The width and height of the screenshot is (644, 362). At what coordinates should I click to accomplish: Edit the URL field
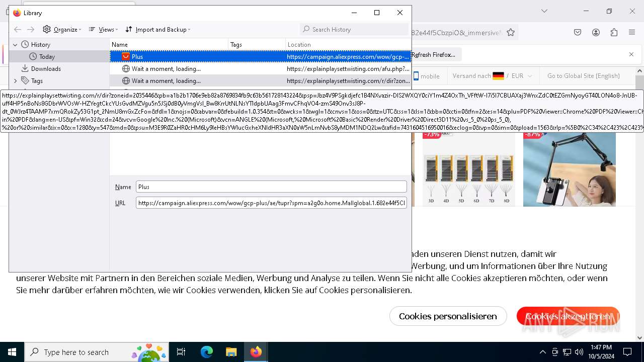pos(271,203)
